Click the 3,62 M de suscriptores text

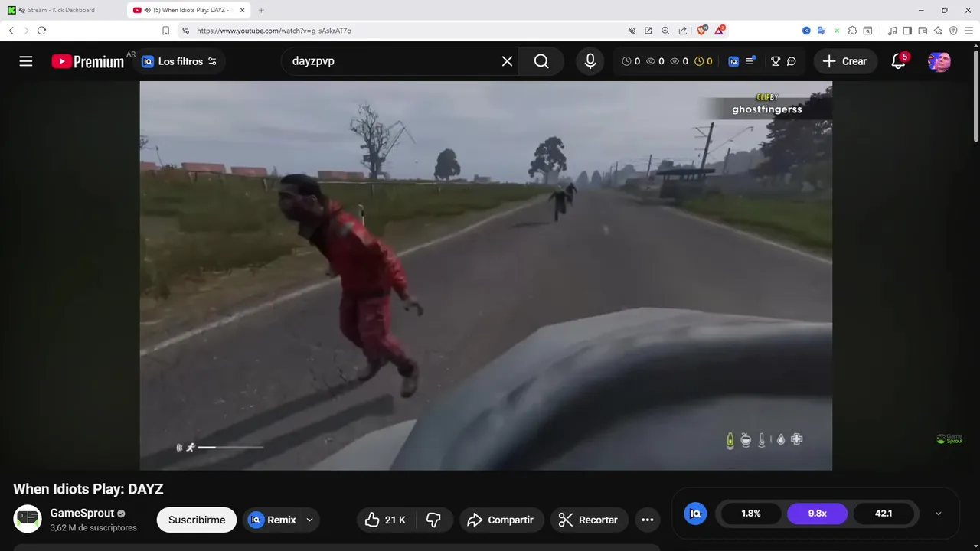pos(93,527)
